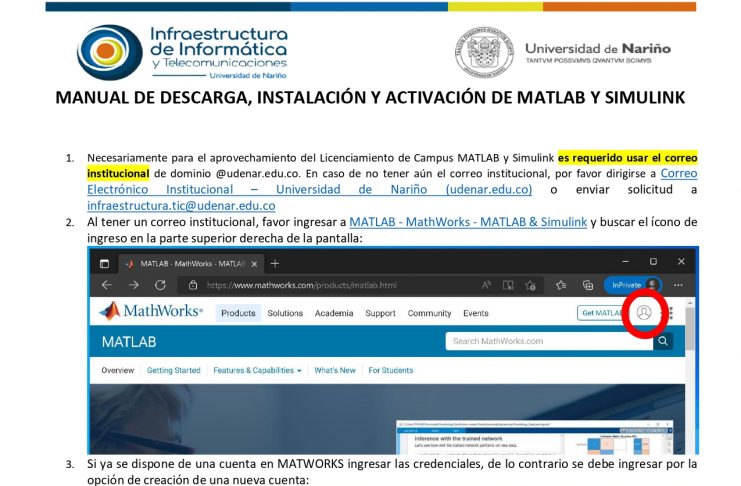The width and height of the screenshot is (741, 486).
Task: Open MATLAB - MathWorks - MATLAB & Simulink link
Action: pos(468,222)
